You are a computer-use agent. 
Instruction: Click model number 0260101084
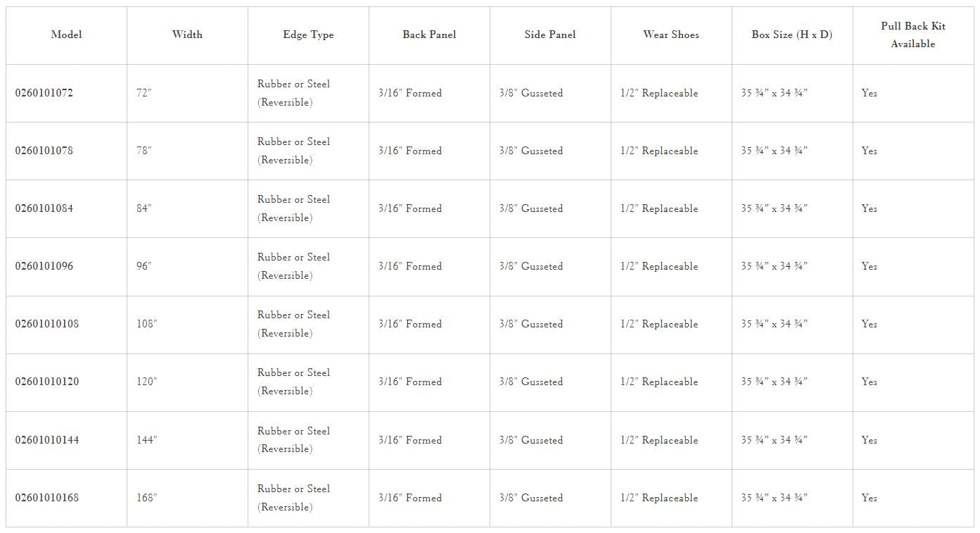(44, 208)
